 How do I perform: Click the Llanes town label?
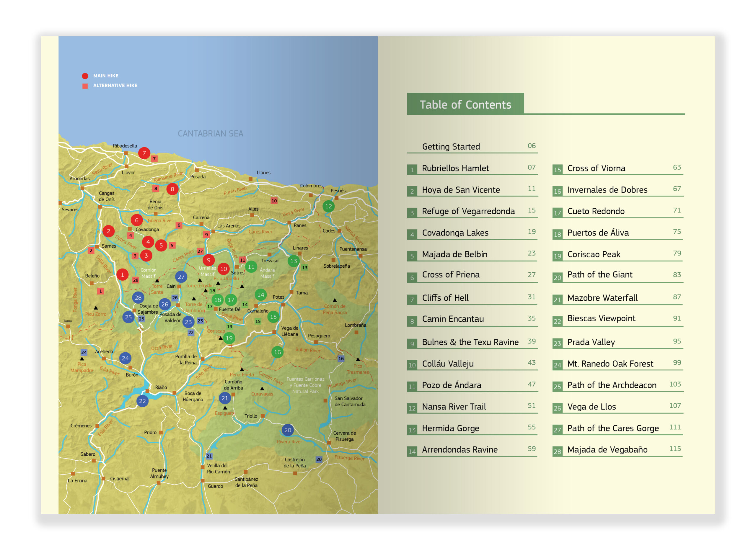(x=264, y=173)
